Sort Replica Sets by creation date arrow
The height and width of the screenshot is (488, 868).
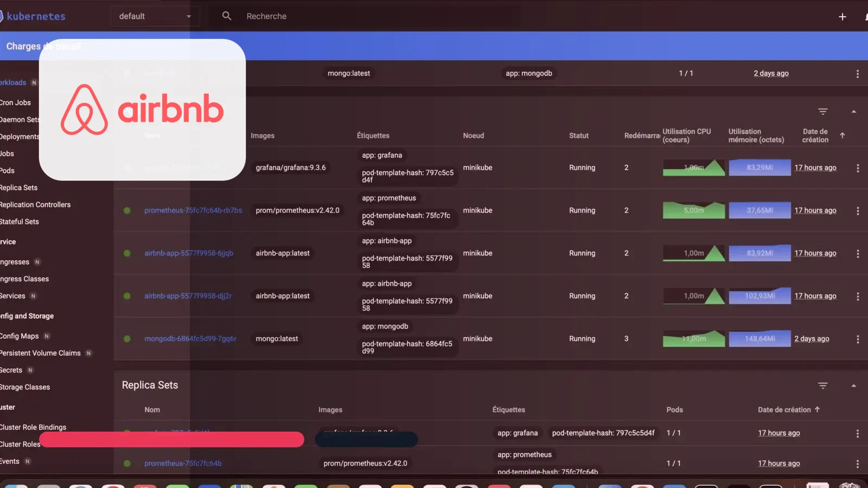tap(817, 409)
